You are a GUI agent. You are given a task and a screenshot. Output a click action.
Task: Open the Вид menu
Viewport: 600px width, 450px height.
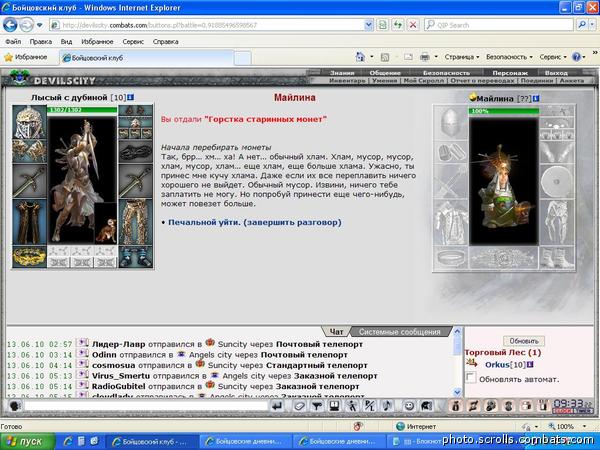tap(66, 42)
